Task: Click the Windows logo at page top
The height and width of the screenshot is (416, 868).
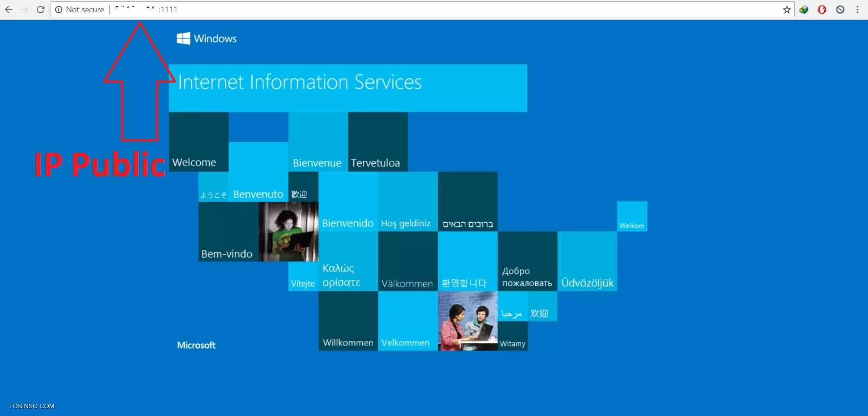Action: (207, 39)
